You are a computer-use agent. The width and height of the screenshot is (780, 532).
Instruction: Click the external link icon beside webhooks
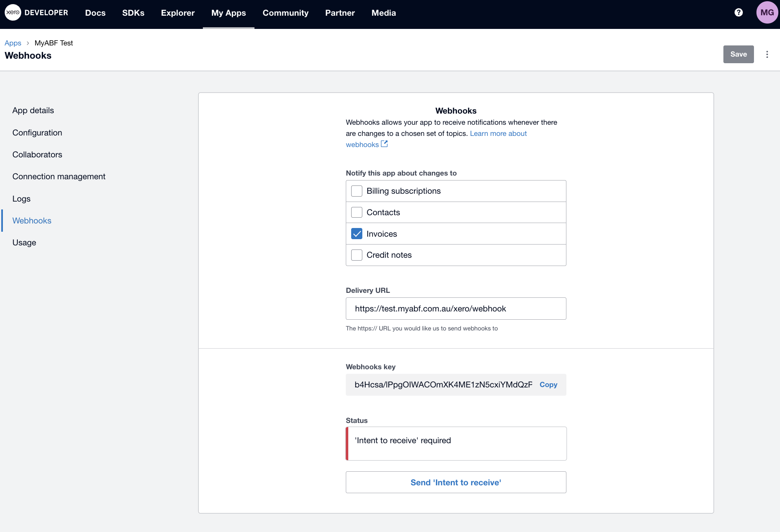click(x=384, y=144)
